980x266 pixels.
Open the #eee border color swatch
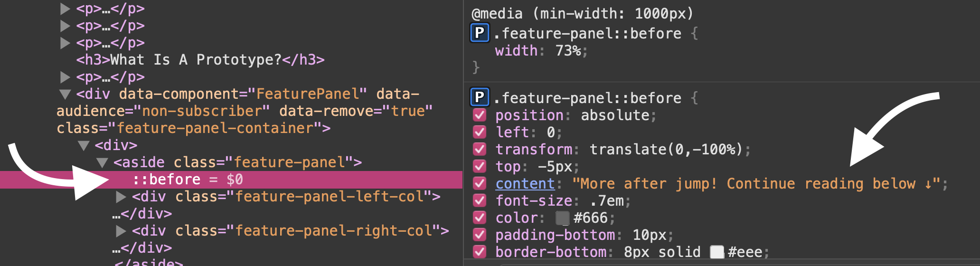[716, 252]
